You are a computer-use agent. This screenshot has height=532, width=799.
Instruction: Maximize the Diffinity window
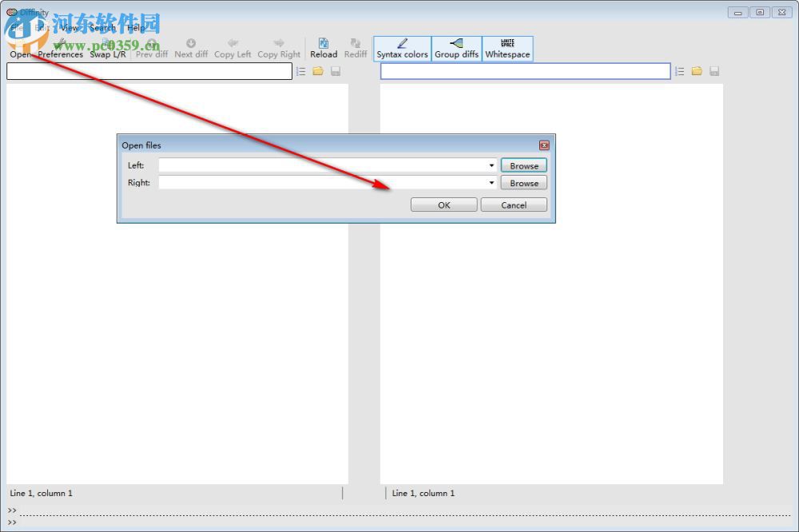click(760, 12)
